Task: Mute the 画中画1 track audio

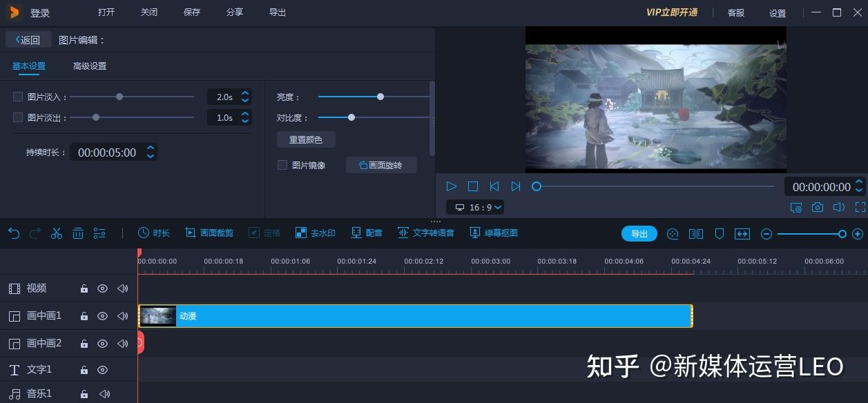Action: [123, 316]
